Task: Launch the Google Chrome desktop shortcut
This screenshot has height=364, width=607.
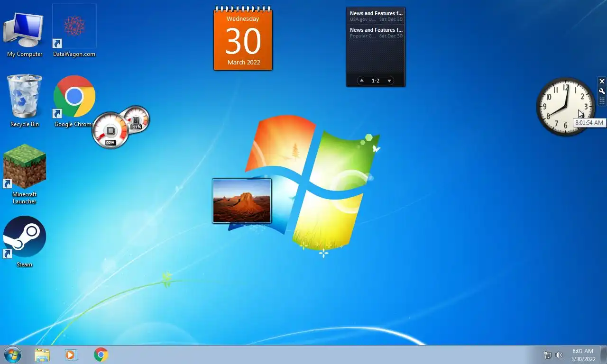Action: (74, 101)
